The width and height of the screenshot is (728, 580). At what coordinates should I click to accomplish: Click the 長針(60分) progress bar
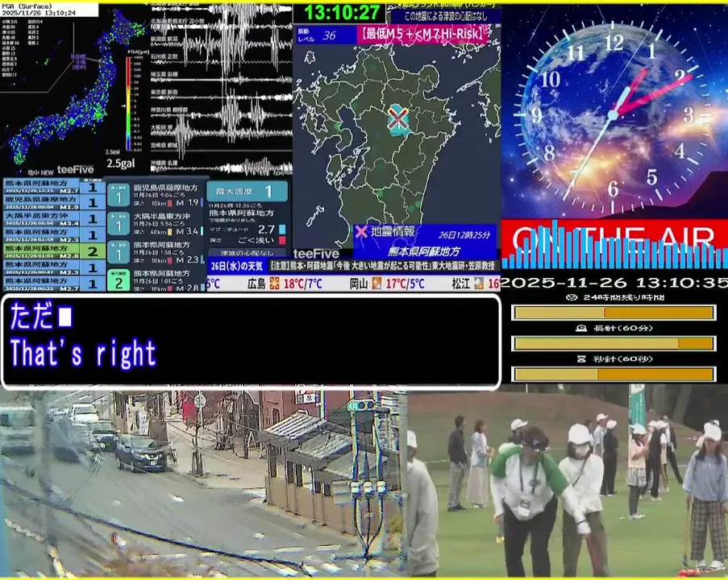coord(614,343)
